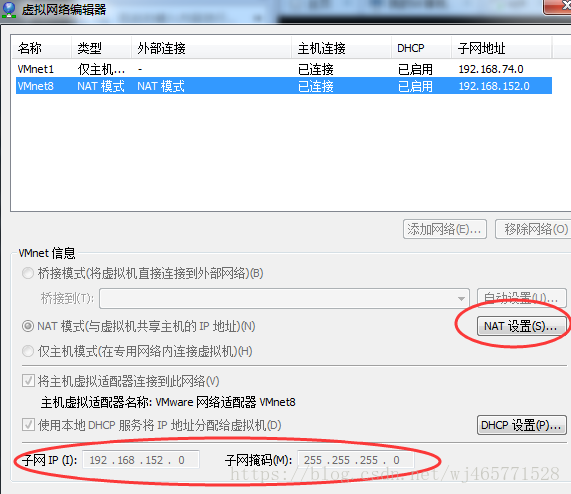
Task: Click 仅主机... type cell of VMnet1
Action: [x=101, y=69]
